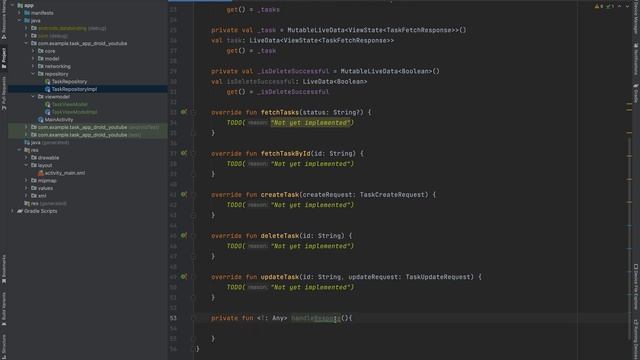Expand the drawable resource folder

pos(26,158)
